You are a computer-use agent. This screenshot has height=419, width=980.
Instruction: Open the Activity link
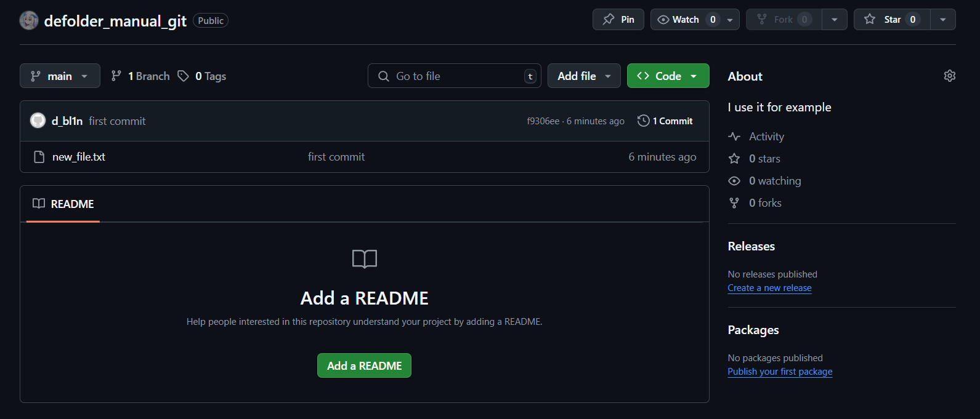tap(766, 137)
